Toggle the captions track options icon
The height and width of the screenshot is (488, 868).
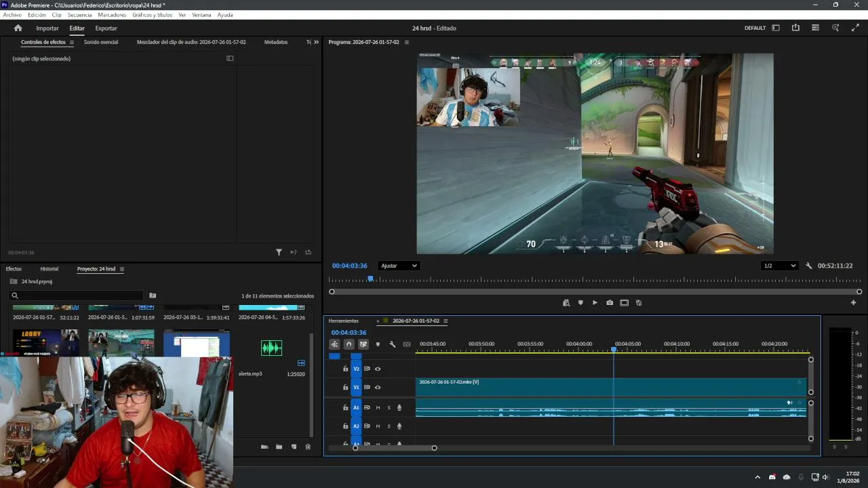tap(407, 344)
